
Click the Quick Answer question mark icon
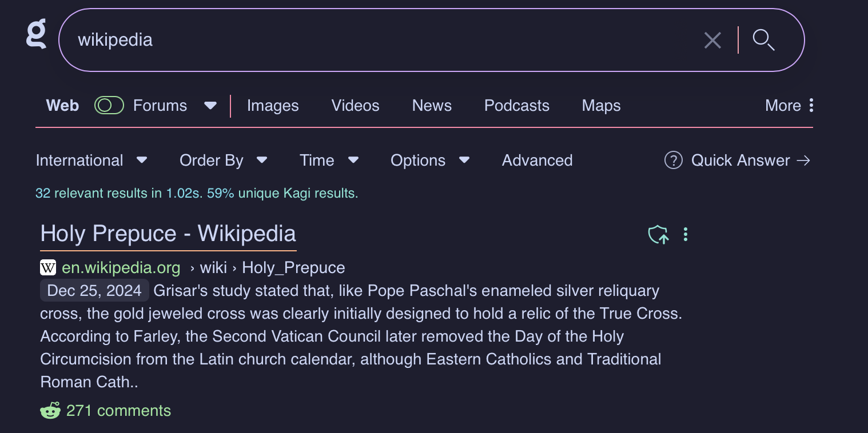coord(674,161)
